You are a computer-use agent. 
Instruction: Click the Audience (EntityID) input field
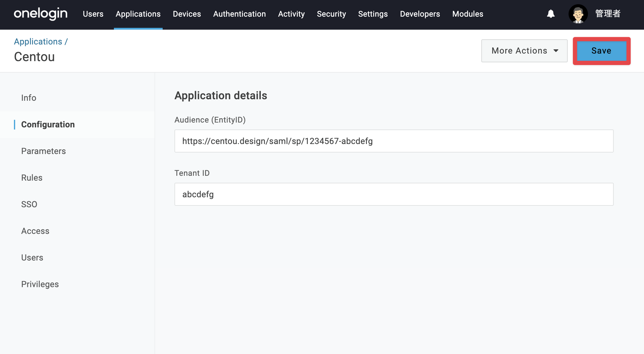(394, 141)
